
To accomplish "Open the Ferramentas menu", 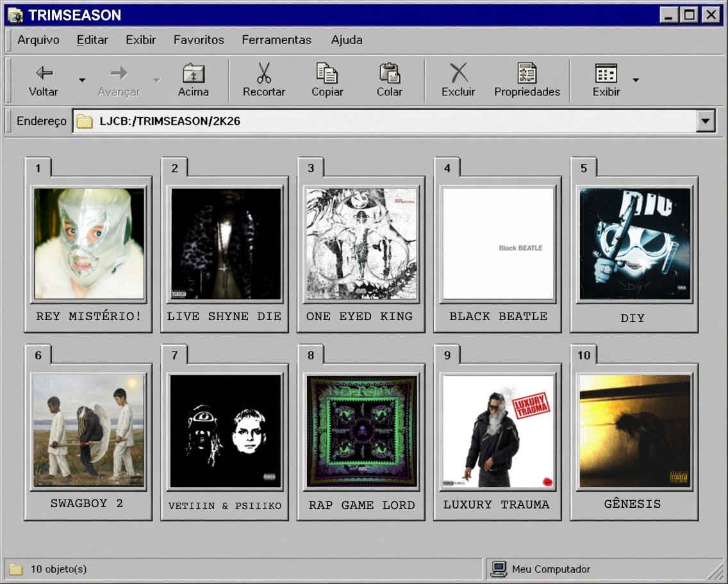I will click(277, 40).
